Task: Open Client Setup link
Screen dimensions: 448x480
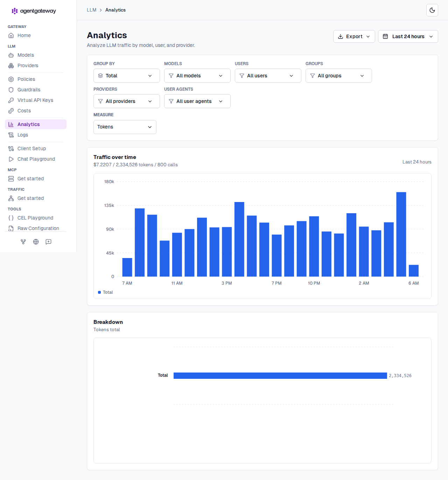Action: 36,148
